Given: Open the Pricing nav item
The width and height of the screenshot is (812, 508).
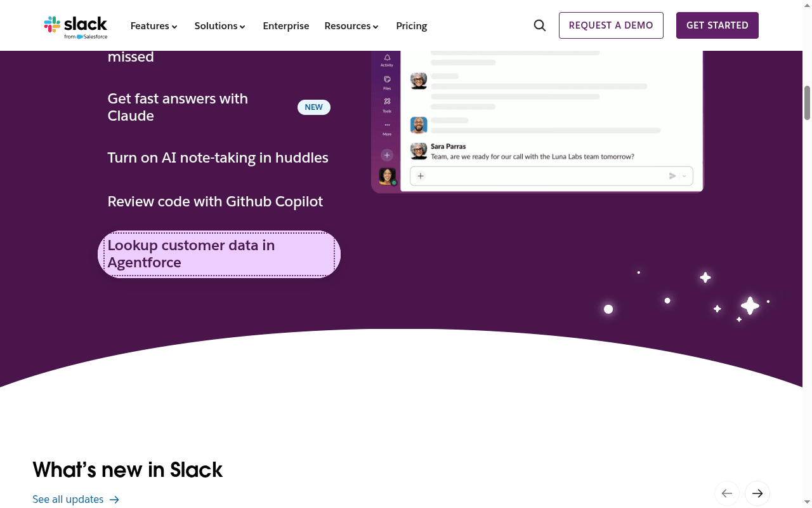Looking at the screenshot, I should (x=412, y=26).
